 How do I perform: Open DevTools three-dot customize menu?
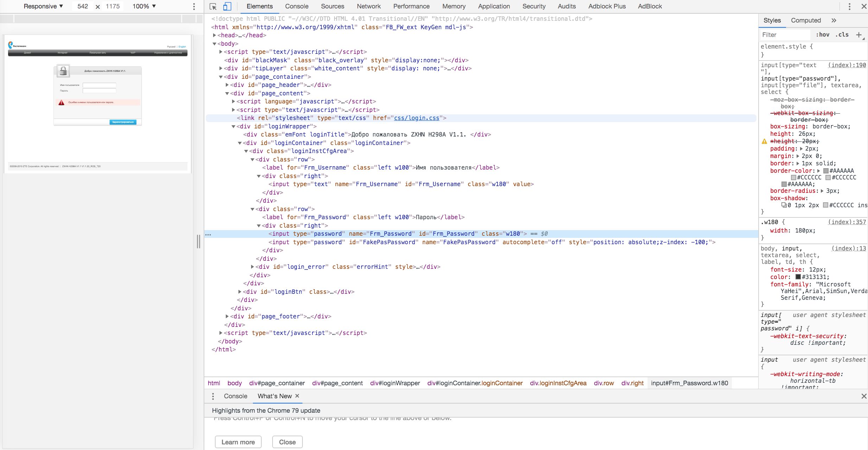[x=849, y=6]
